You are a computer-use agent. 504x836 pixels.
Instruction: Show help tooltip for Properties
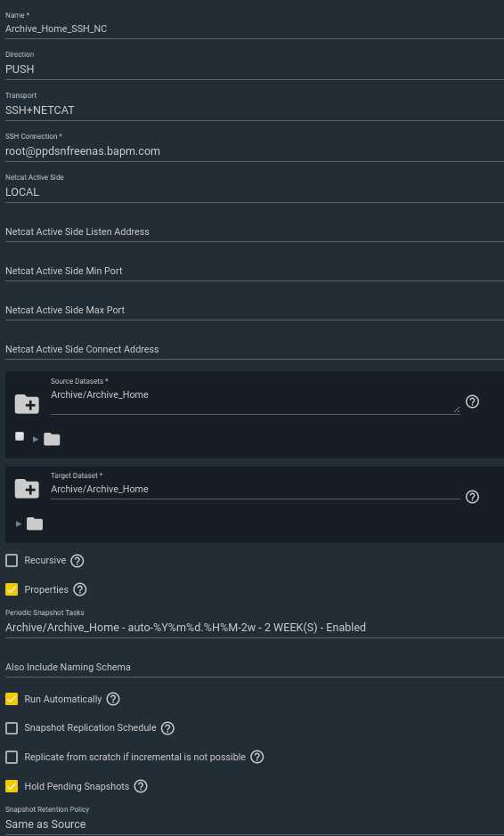click(80, 589)
